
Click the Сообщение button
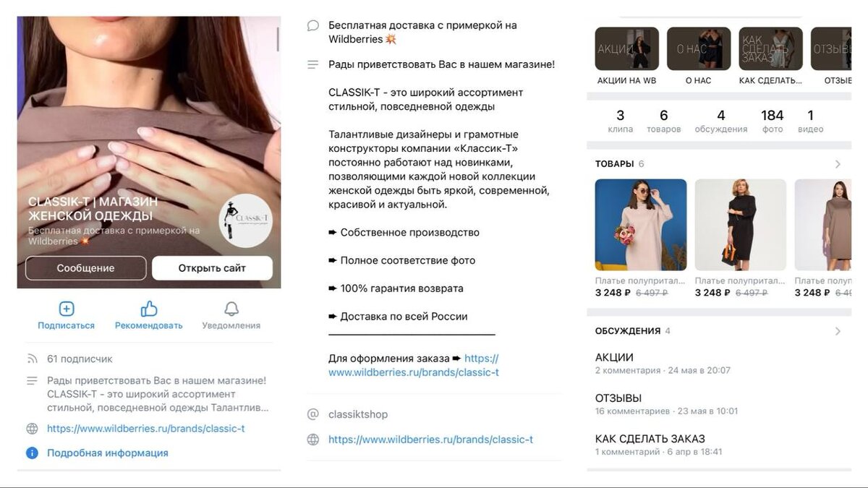pos(86,268)
